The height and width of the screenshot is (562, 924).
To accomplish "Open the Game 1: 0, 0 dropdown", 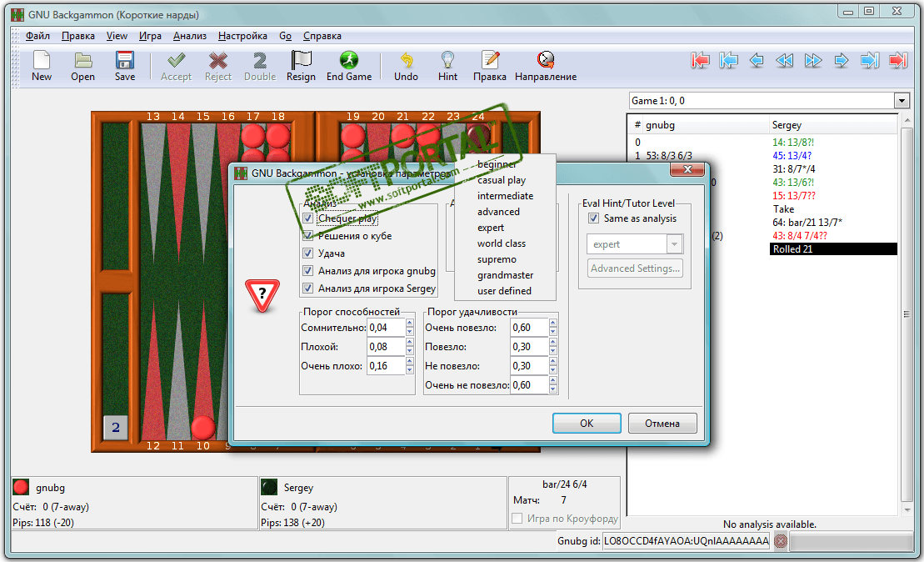I will pos(902,101).
